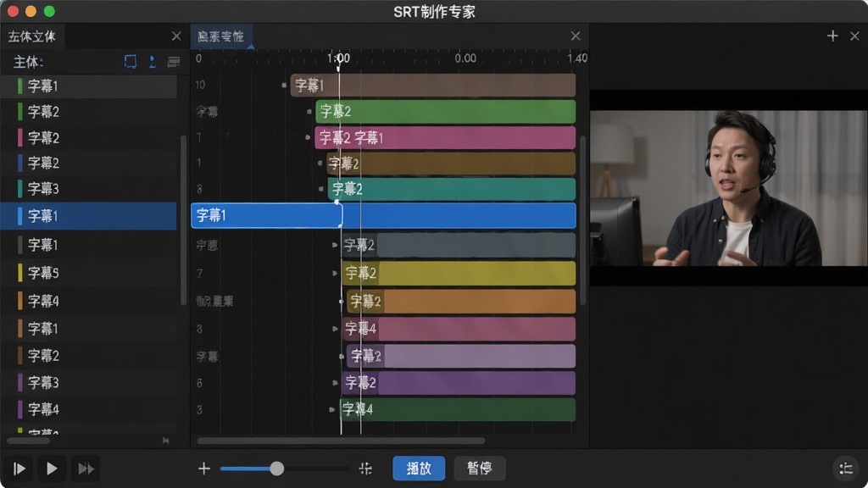Expand the purple 字幕2 timeline track

[334, 382]
